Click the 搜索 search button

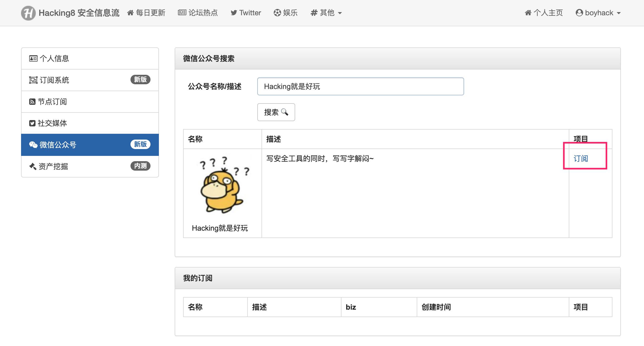(x=276, y=112)
